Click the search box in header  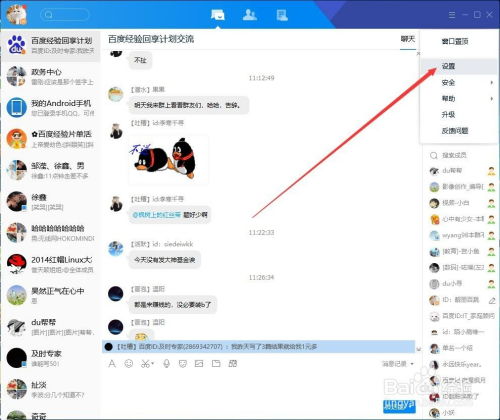(x=65, y=15)
